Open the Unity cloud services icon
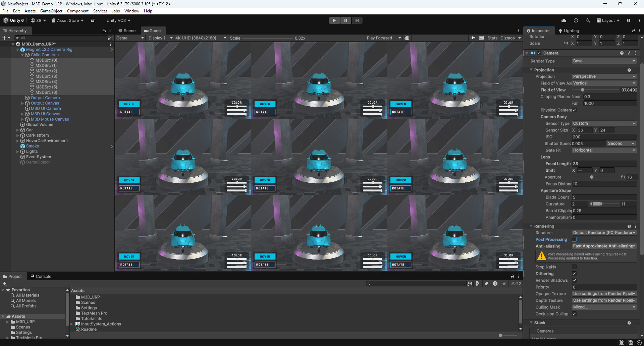This screenshot has height=346, width=644. coord(564,20)
